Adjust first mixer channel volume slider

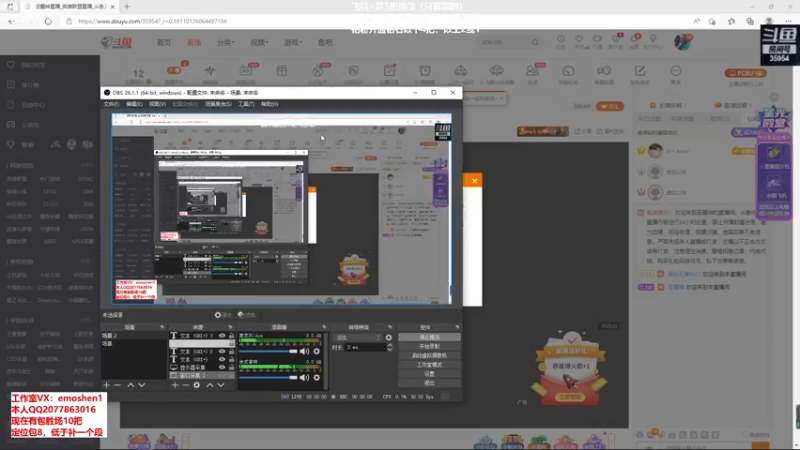pos(268,351)
